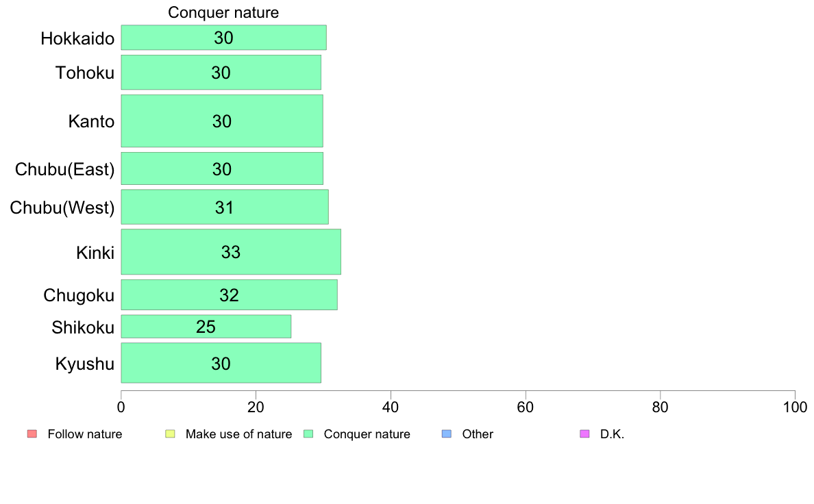Screen dimensions: 814x504
Task: Select the Chugoku bar showing 32
Action: [230, 295]
